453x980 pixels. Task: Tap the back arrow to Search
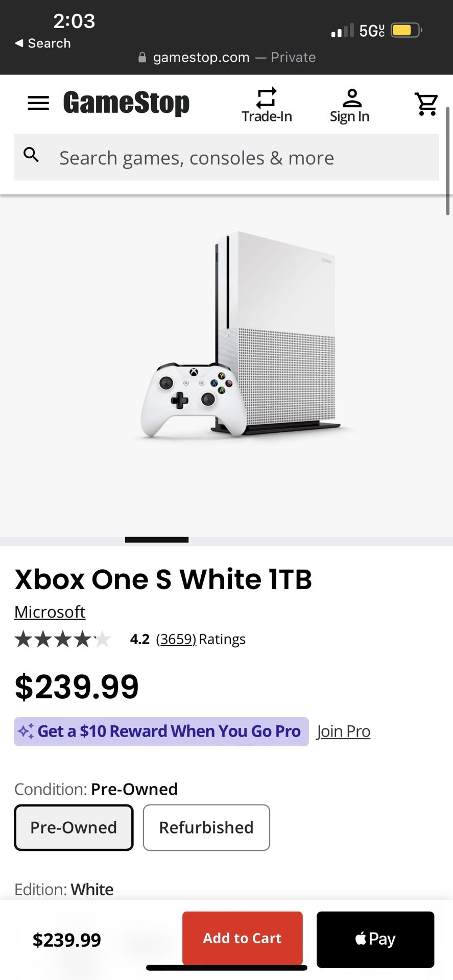coord(19,43)
